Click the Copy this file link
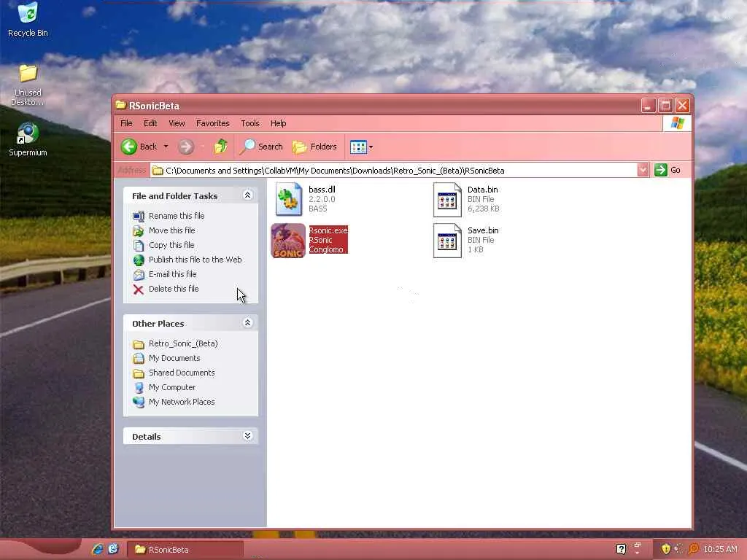This screenshot has height=560, width=747. (x=171, y=245)
